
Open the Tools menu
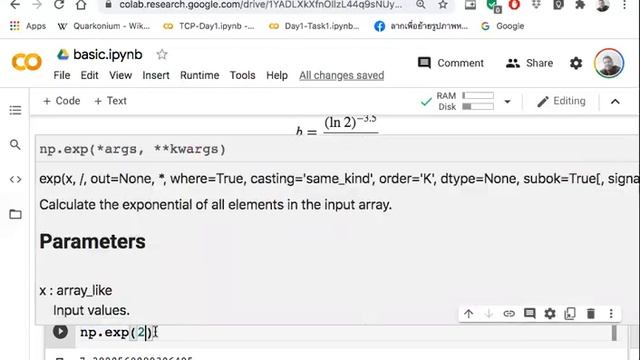242,76
